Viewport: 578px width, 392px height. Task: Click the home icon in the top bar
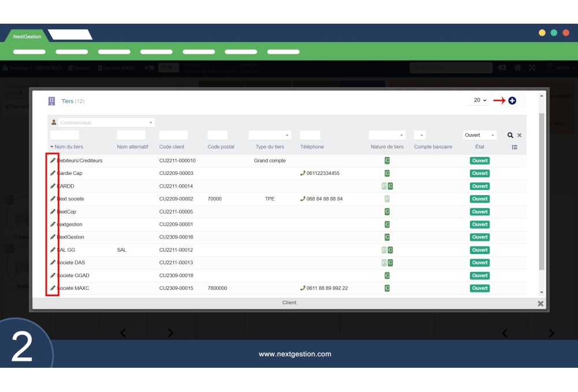tap(517, 68)
